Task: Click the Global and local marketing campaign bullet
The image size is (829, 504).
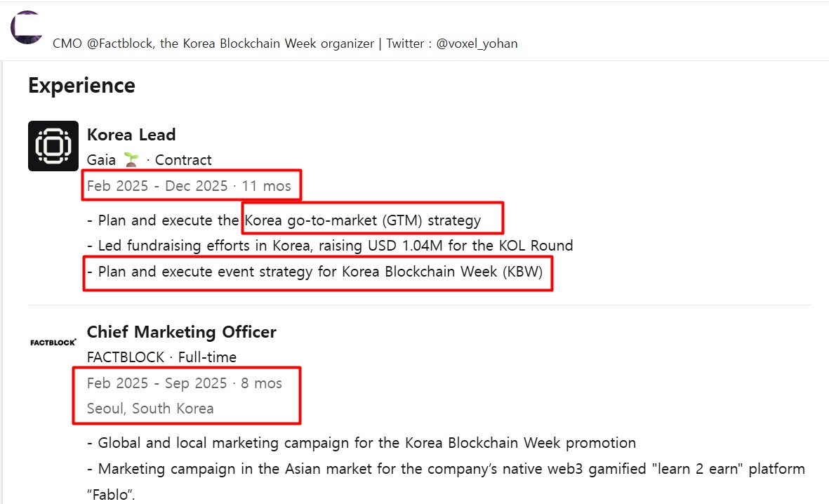Action: coord(362,444)
